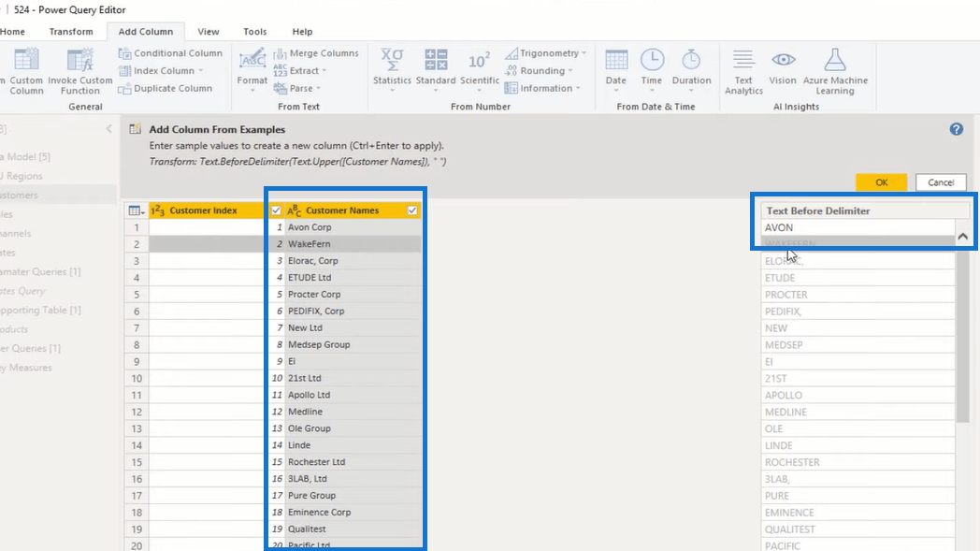Select the Regions query in sidebar
The image size is (980, 551).
pos(23,176)
